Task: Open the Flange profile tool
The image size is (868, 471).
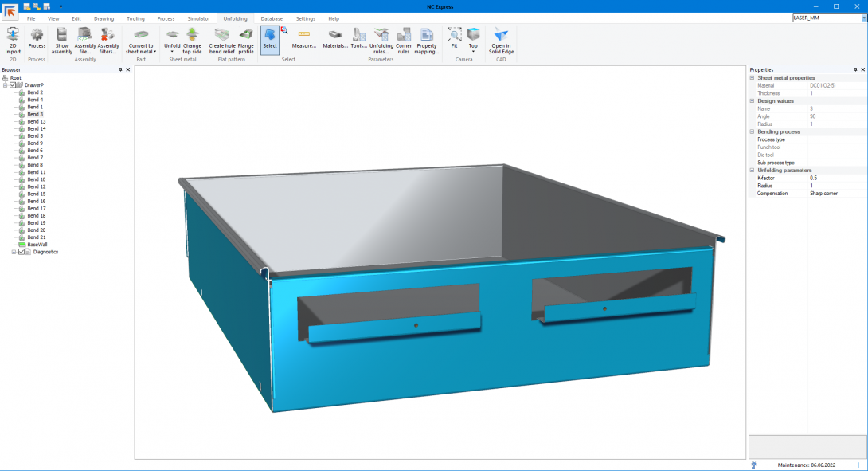Action: point(246,39)
